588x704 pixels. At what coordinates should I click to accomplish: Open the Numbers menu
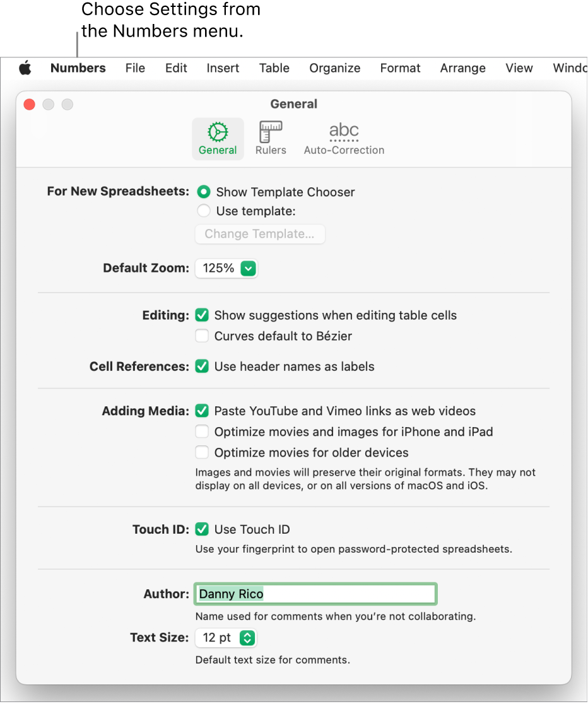coord(78,68)
